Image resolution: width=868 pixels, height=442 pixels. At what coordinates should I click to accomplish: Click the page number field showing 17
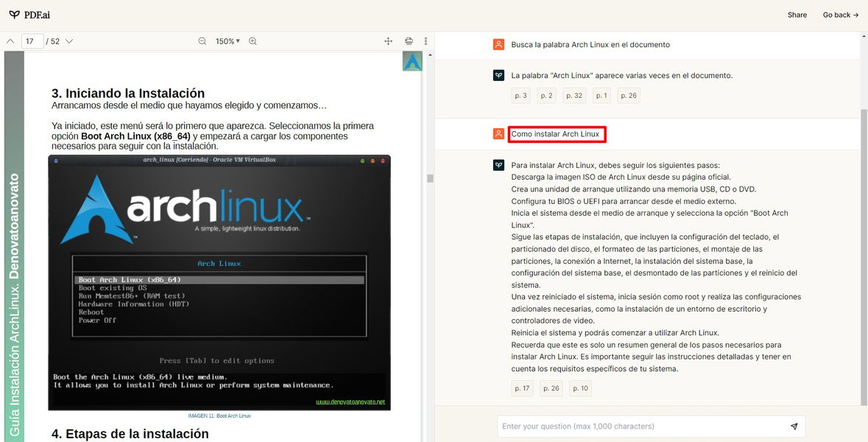pos(32,41)
